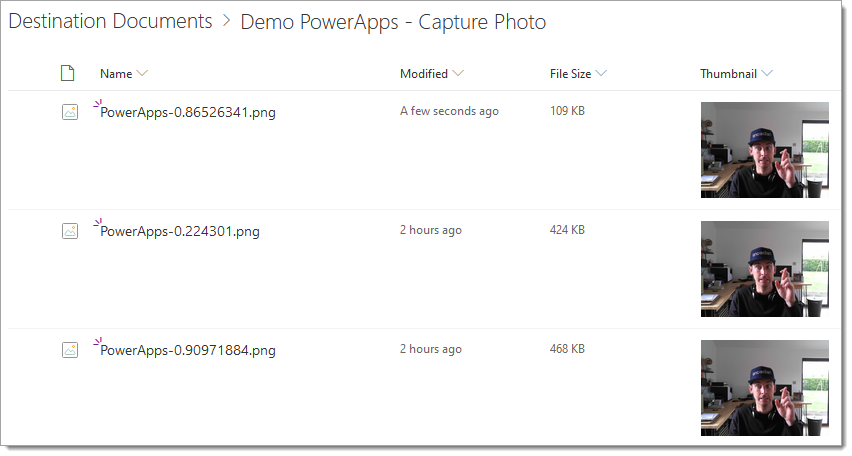Click thumbnail of the 109 KB photo
852x456 pixels.
click(765, 150)
